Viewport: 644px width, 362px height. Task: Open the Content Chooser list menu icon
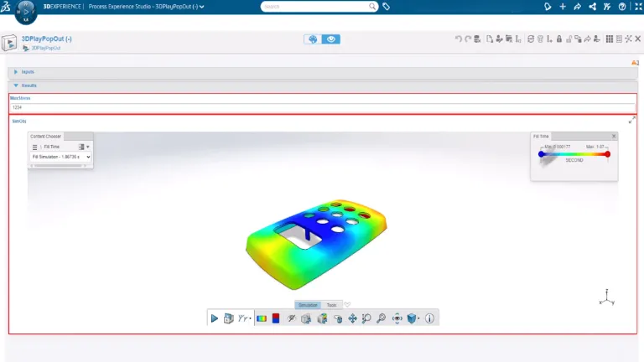point(35,147)
